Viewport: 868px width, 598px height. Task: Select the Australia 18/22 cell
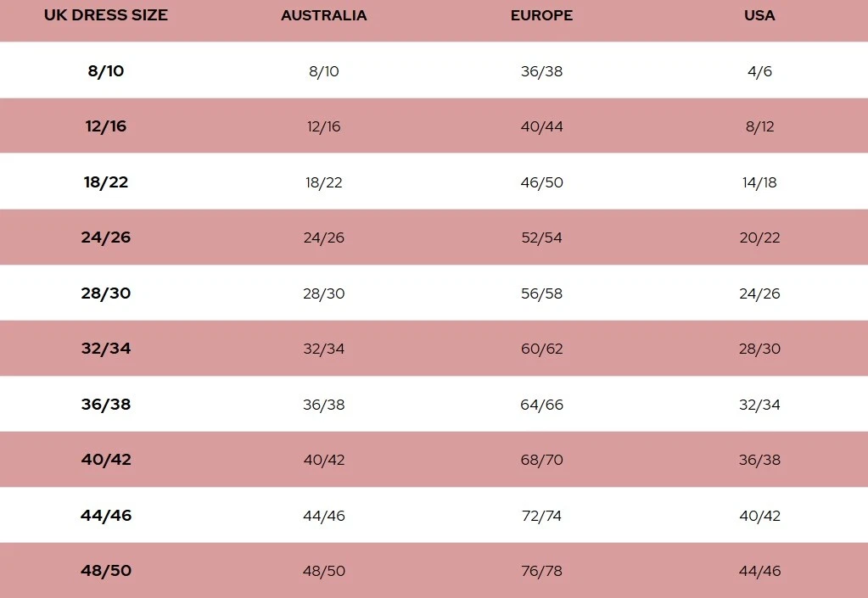pos(324,182)
